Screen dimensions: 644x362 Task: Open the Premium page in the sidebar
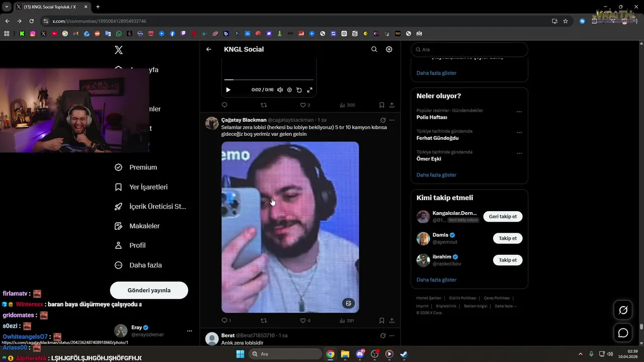pyautogui.click(x=136, y=167)
